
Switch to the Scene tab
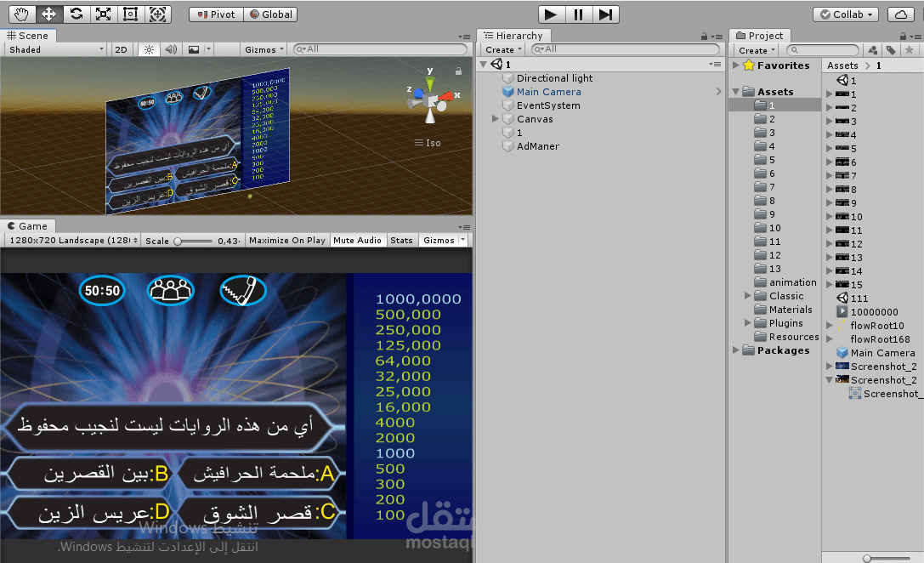click(x=28, y=36)
